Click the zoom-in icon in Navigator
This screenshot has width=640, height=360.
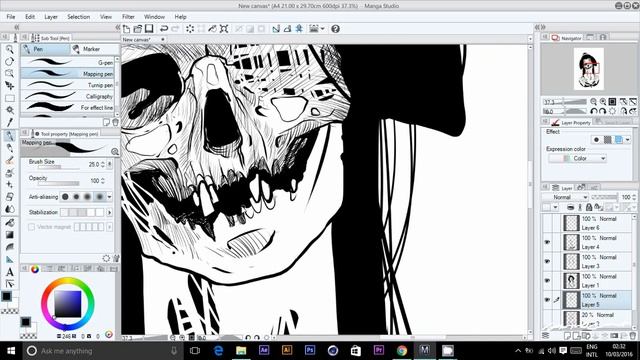[603, 102]
